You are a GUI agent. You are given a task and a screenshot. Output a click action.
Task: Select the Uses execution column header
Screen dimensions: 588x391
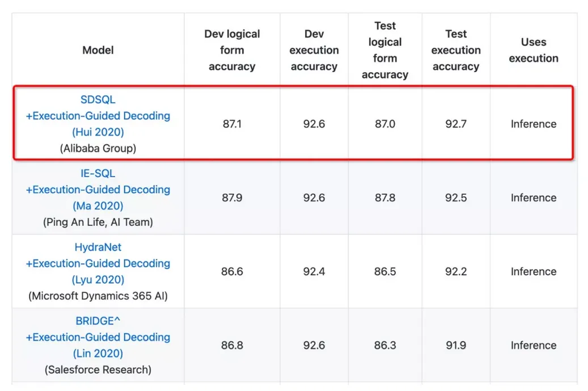(534, 50)
